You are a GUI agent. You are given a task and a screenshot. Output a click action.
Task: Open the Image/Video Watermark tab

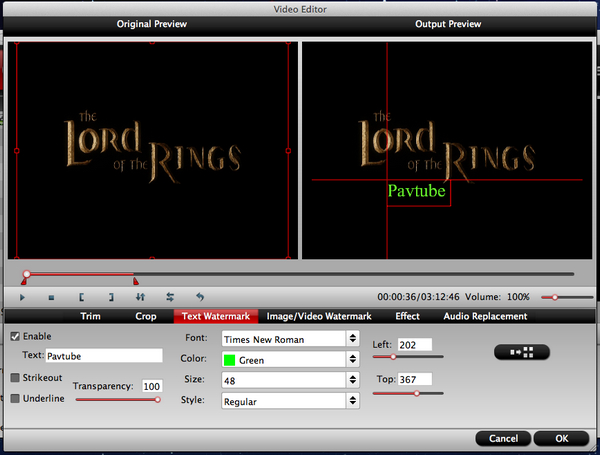click(319, 316)
